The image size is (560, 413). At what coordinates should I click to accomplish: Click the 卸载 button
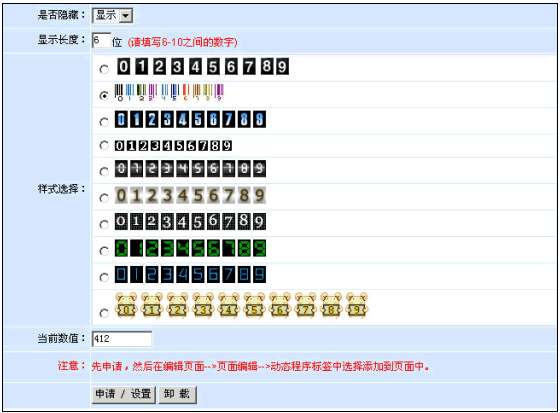tap(177, 394)
